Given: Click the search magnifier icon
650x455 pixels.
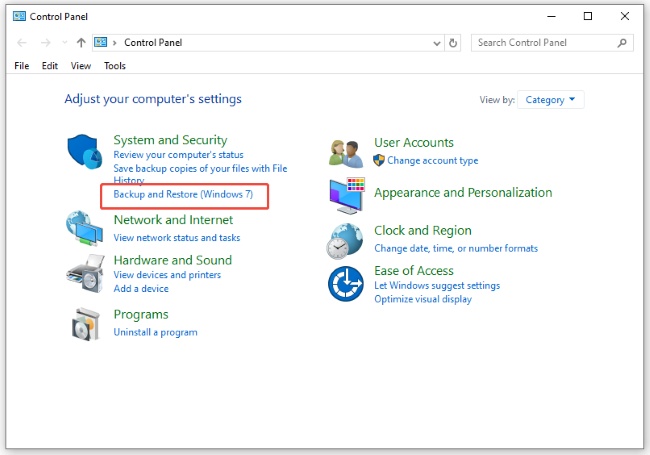Looking at the screenshot, I should click(622, 43).
